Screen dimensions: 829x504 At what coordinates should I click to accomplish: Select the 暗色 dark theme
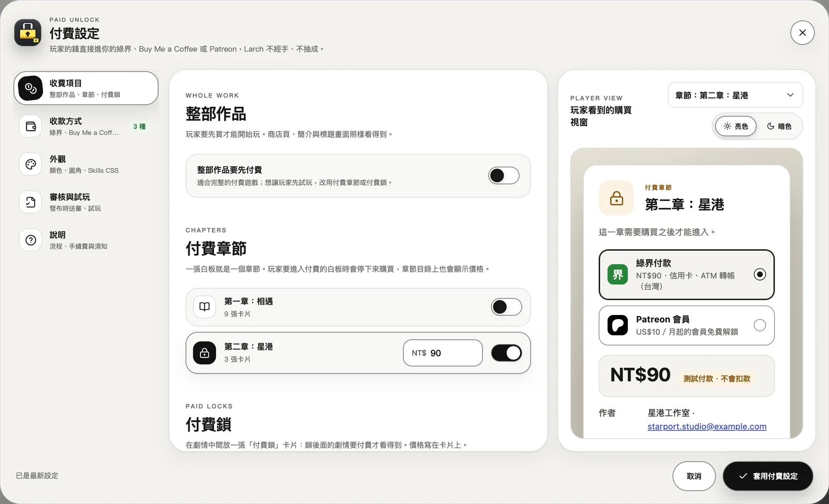point(779,126)
